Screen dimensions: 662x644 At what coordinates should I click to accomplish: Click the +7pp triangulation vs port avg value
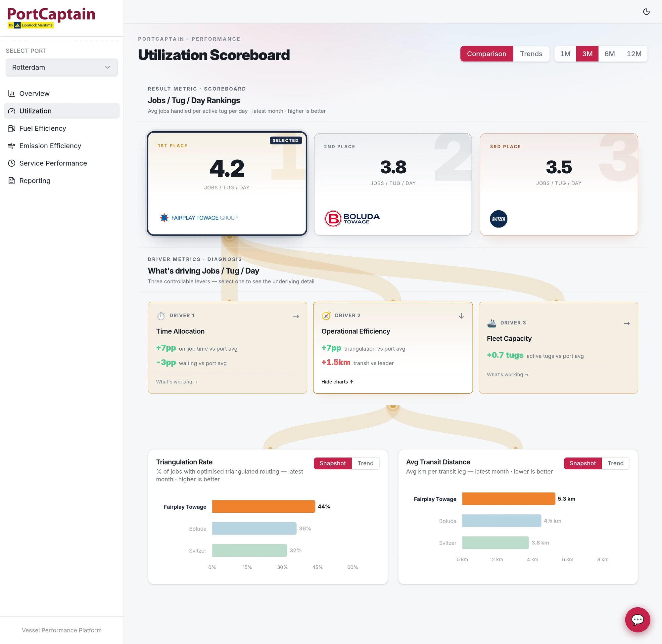331,348
